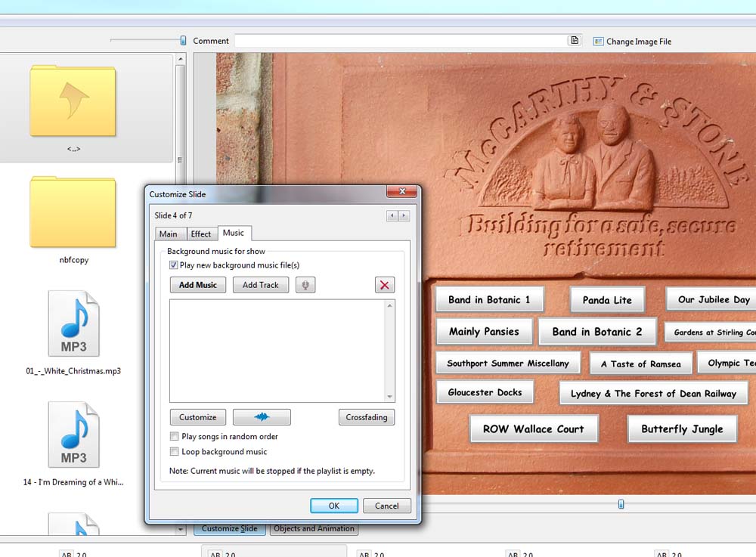Screen dimensions: 756x557
Task: Click the Slide 4 of 7 label
Action: pyautogui.click(x=173, y=215)
